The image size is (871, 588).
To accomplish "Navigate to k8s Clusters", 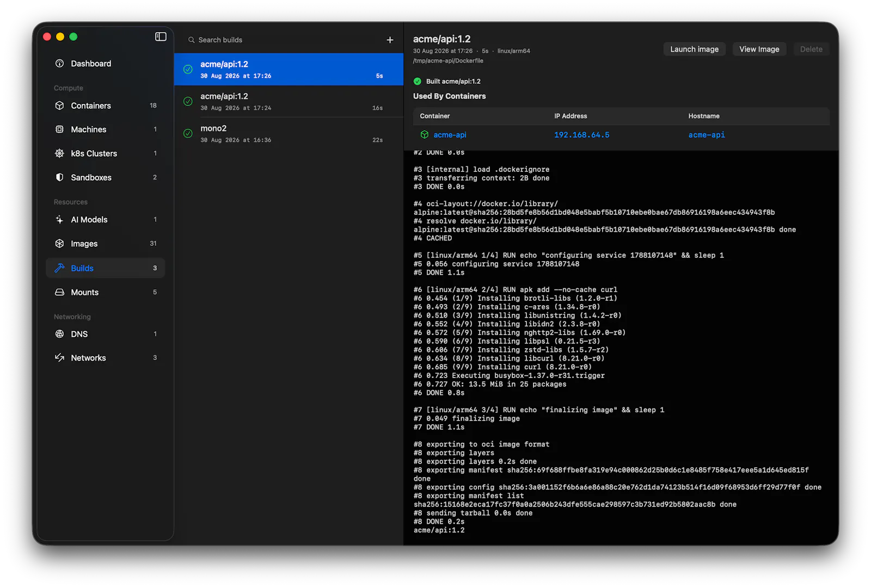I will tap(106, 153).
